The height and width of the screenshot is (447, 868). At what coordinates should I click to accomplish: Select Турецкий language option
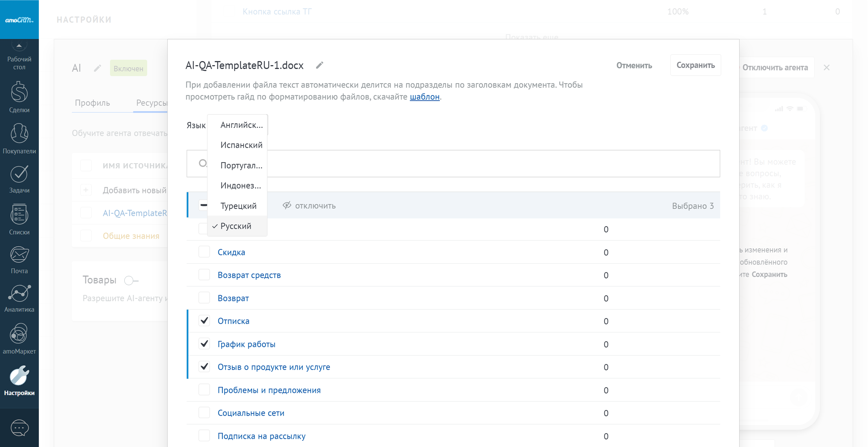[x=238, y=206]
